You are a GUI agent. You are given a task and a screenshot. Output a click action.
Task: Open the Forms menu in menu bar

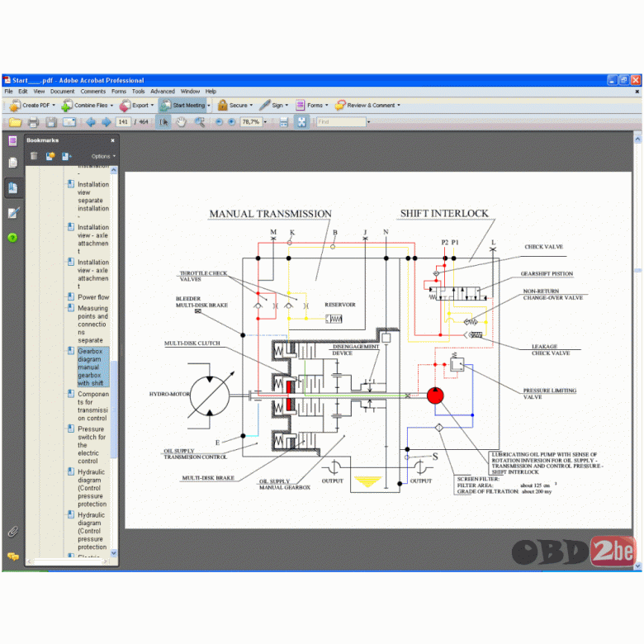click(119, 92)
